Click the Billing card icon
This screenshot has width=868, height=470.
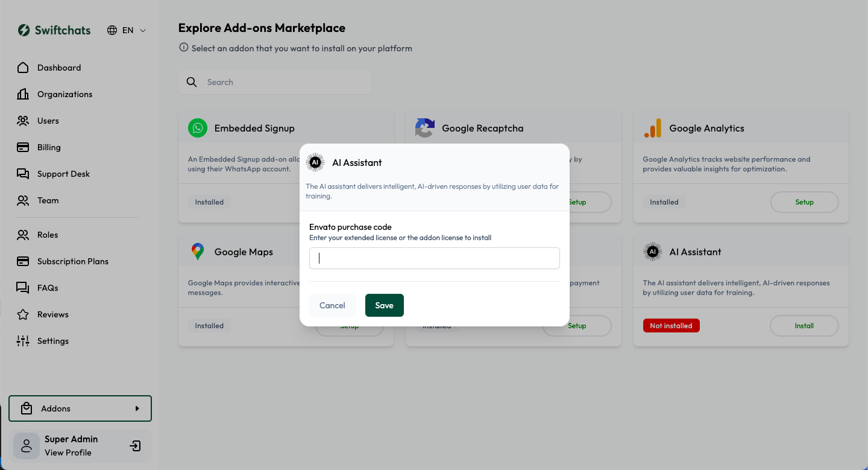tap(22, 147)
